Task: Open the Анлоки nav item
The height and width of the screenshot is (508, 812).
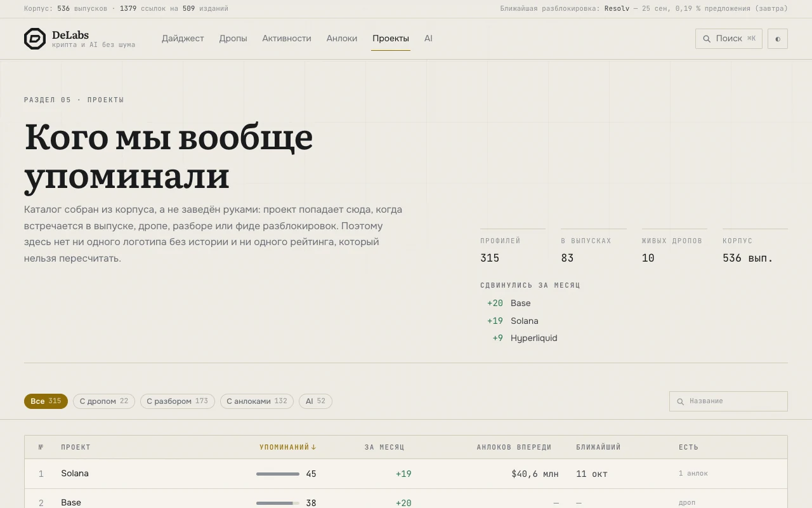Action: coord(342,39)
